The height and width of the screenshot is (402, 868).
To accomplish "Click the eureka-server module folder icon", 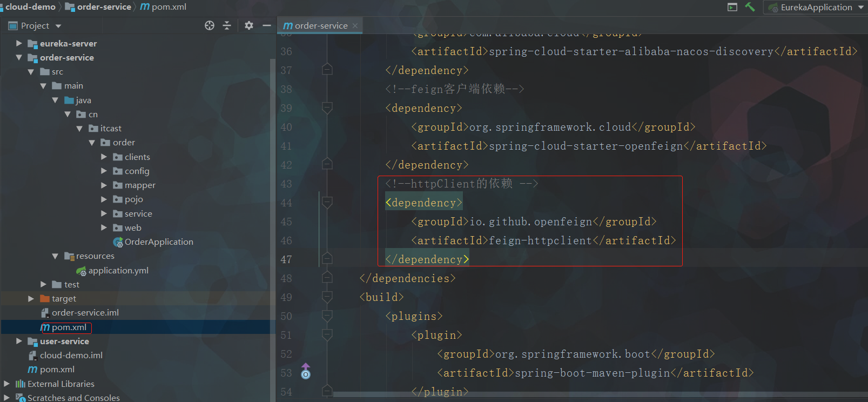I will coord(32,44).
